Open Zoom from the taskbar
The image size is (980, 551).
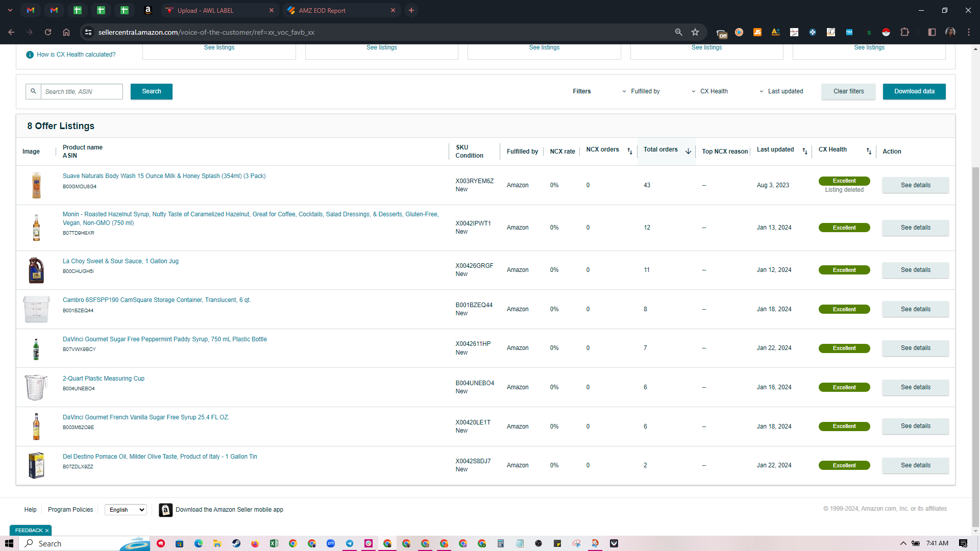click(331, 543)
